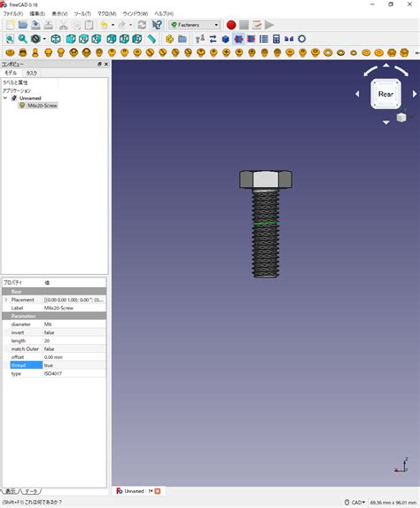Click the Front view cube icon
The width and height of the screenshot is (420, 508).
coord(71,39)
